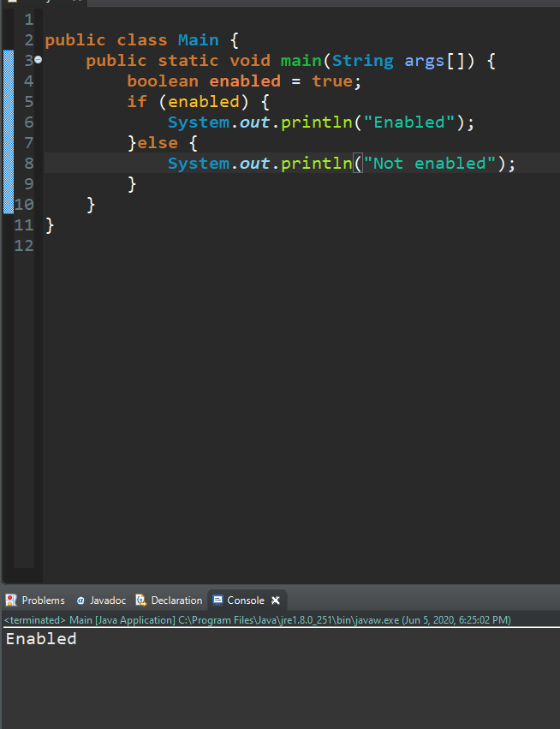Click the args parameter name
Screen dimensions: 560x729
(x=425, y=61)
